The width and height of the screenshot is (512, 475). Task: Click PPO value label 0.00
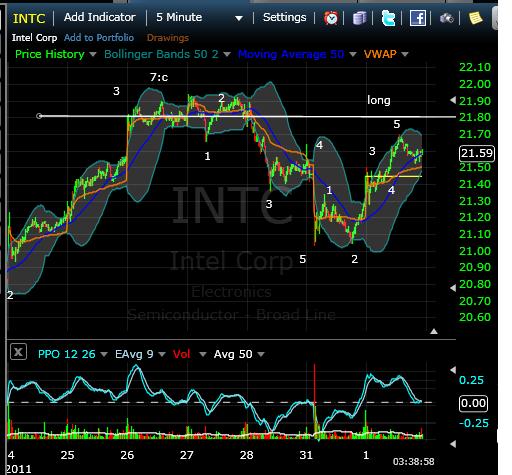click(473, 404)
